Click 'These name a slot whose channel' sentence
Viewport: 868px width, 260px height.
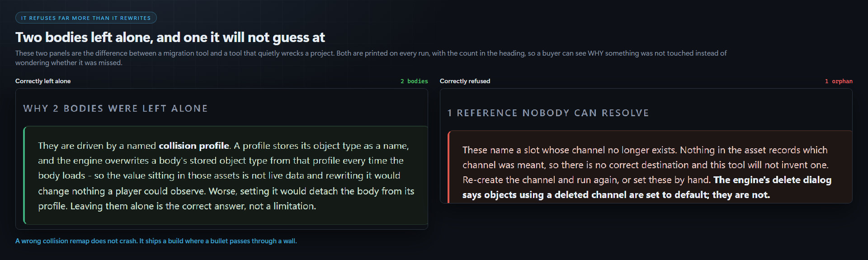570,150
